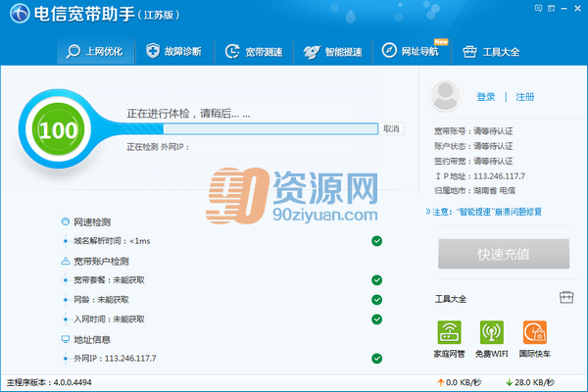Minimize the window
The height and width of the screenshot is (392, 588).
[564, 8]
